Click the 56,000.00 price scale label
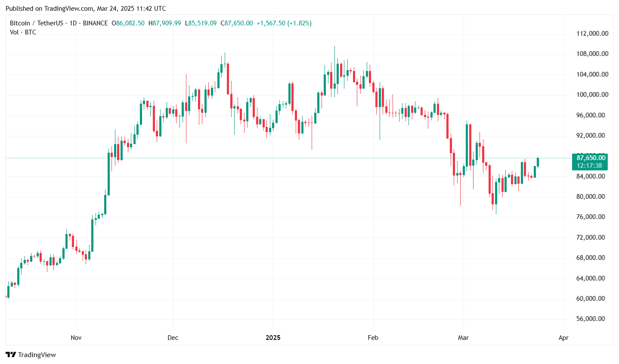Viewport: 619px width, 364px height. pos(592,319)
